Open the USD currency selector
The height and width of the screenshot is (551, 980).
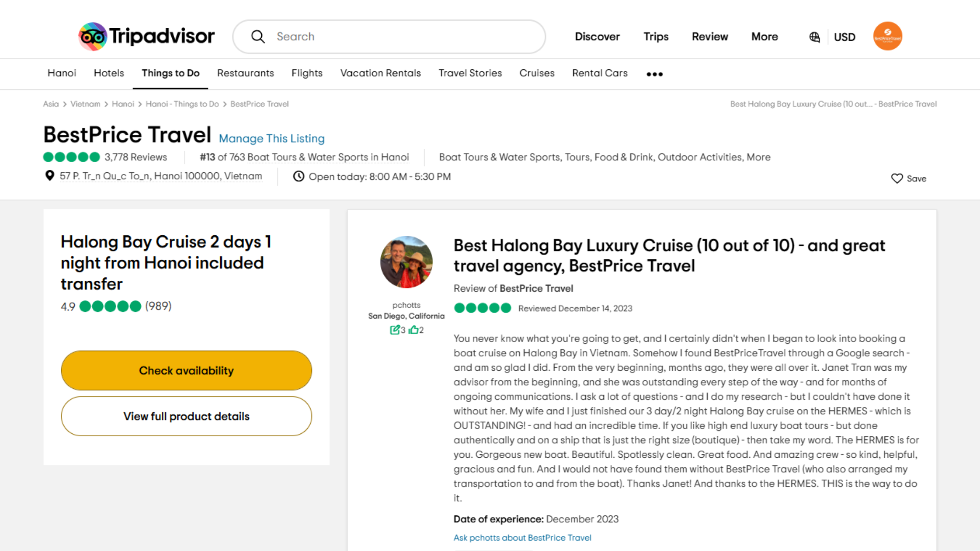click(845, 37)
